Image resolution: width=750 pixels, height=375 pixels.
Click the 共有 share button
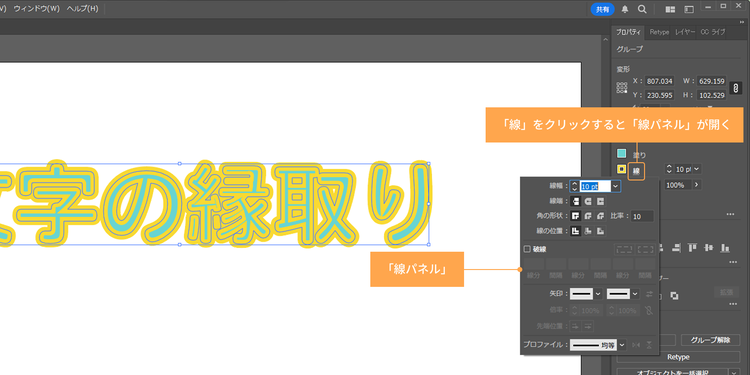pyautogui.click(x=602, y=9)
